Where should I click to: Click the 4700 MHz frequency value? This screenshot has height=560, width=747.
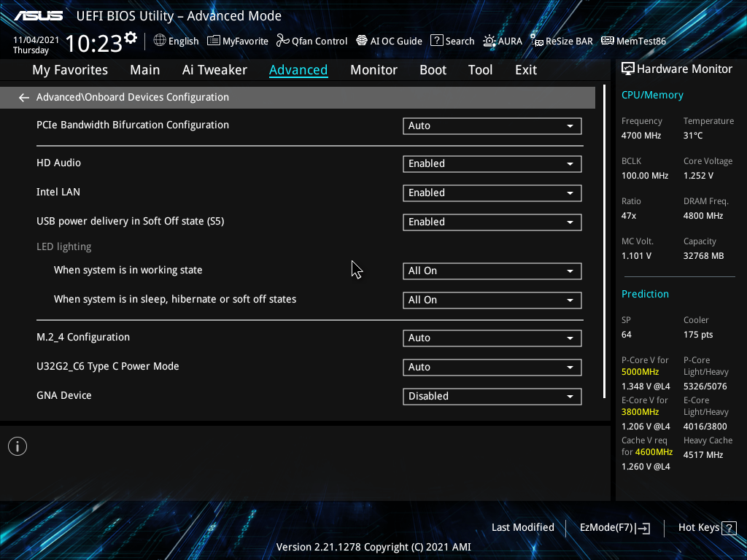click(640, 136)
